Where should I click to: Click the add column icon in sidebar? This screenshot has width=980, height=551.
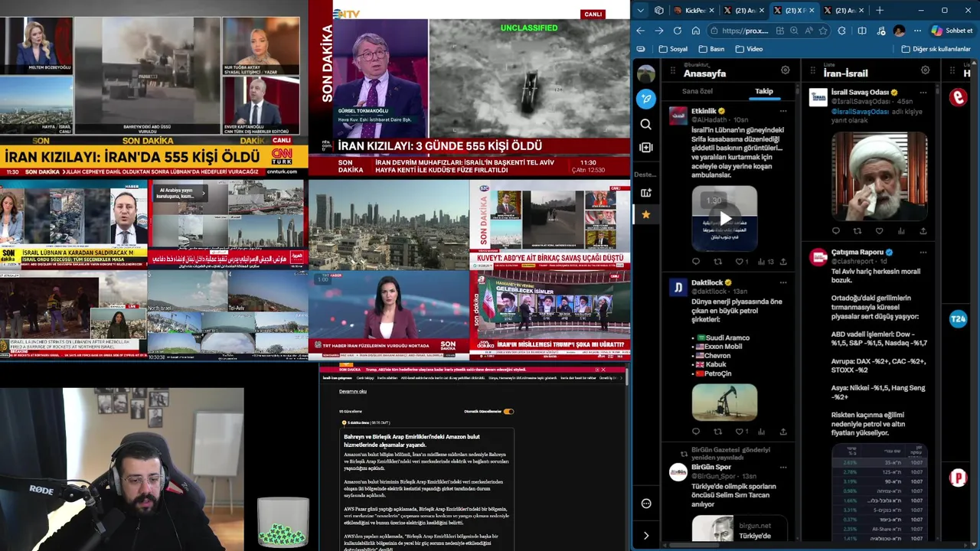[x=646, y=147]
